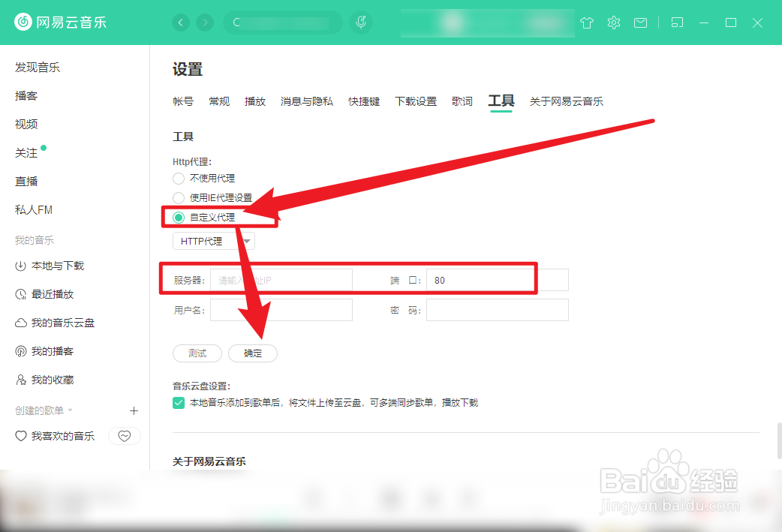Go forward with the right arrow button

[x=205, y=23]
